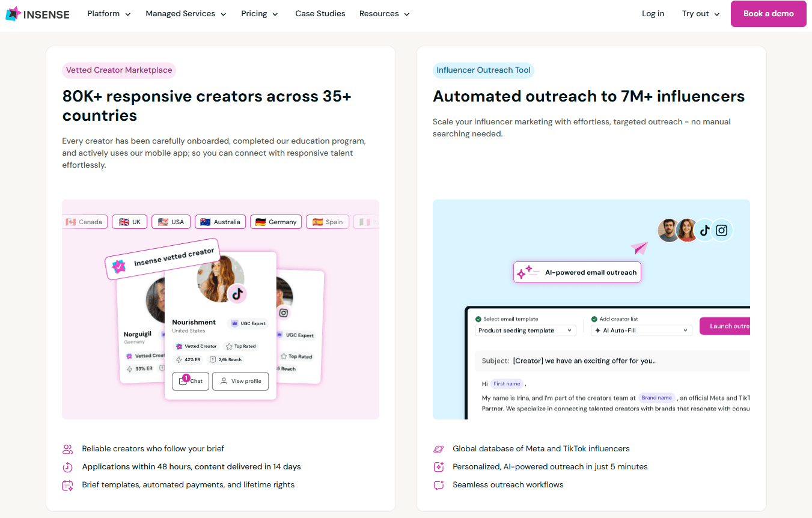Click the paper plane icon

coord(640,248)
